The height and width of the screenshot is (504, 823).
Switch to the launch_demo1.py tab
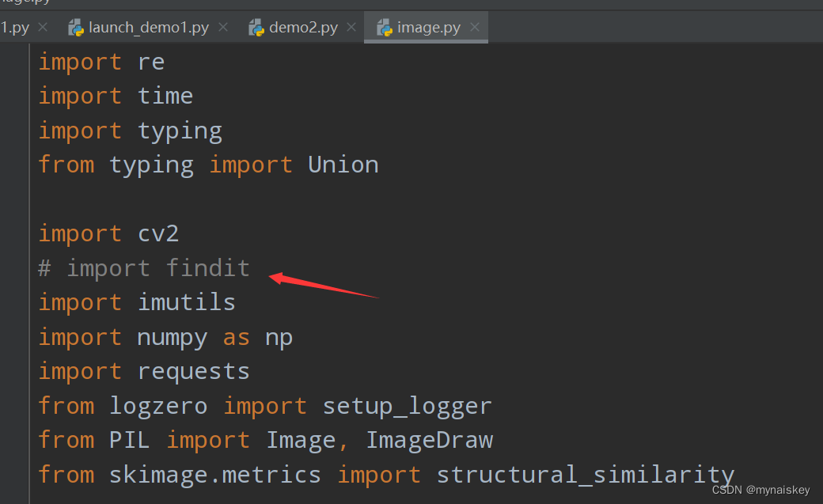point(149,28)
